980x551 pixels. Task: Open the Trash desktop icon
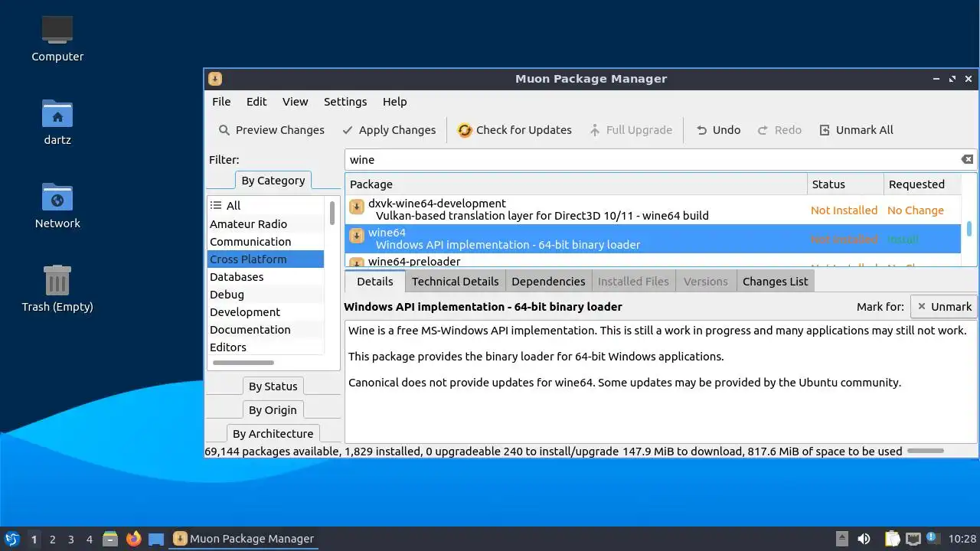pyautogui.click(x=57, y=289)
